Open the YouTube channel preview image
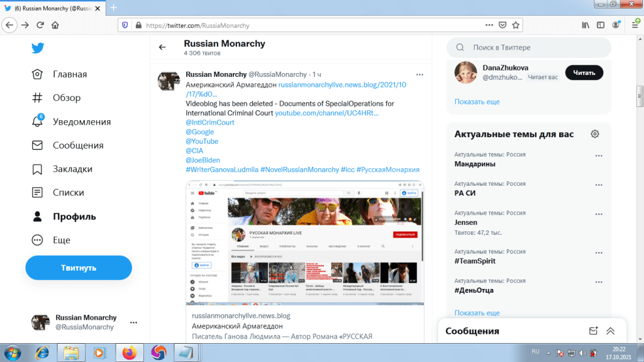Screen dimensions: 644x362 tap(305, 243)
